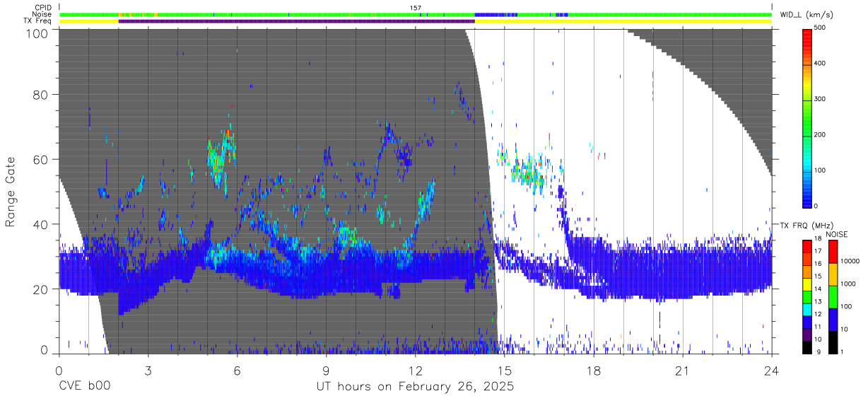
Task: Click the '100' range gate tick label
Action: 37,33
